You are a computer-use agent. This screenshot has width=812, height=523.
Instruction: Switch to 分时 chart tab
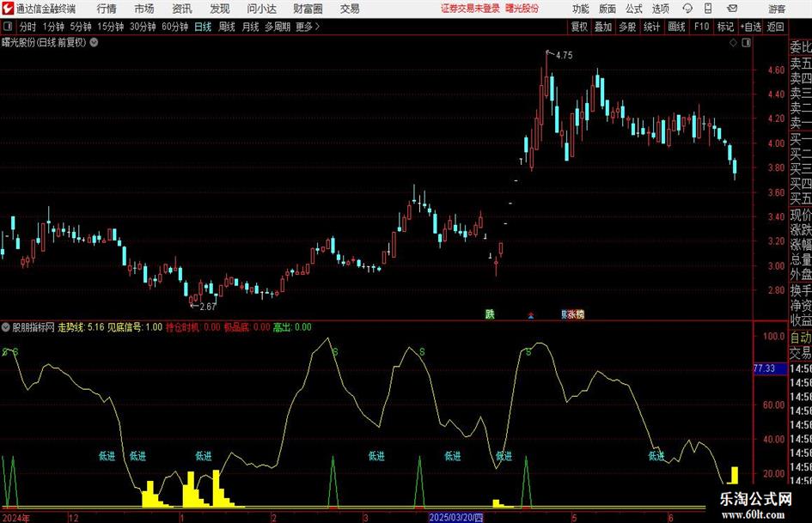coord(28,27)
